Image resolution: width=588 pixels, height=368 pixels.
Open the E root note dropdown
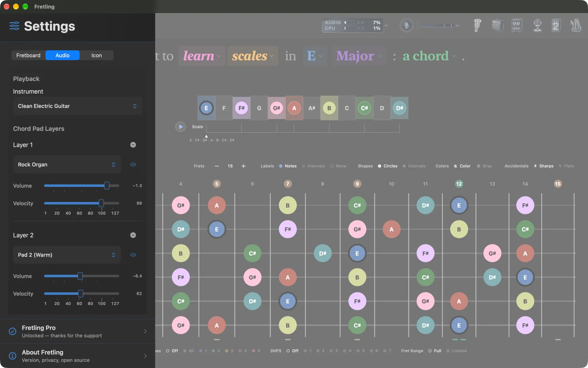pyautogui.click(x=315, y=56)
